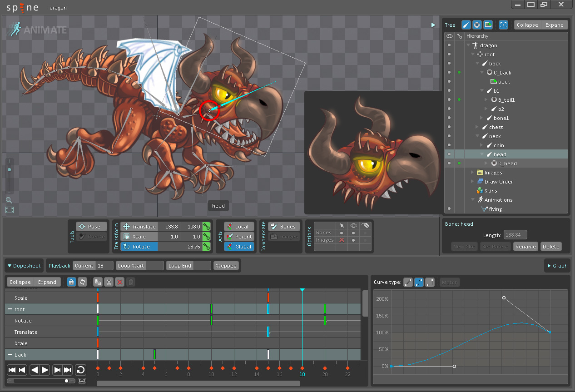
Task: Expand Draw Order node
Action: (473, 181)
